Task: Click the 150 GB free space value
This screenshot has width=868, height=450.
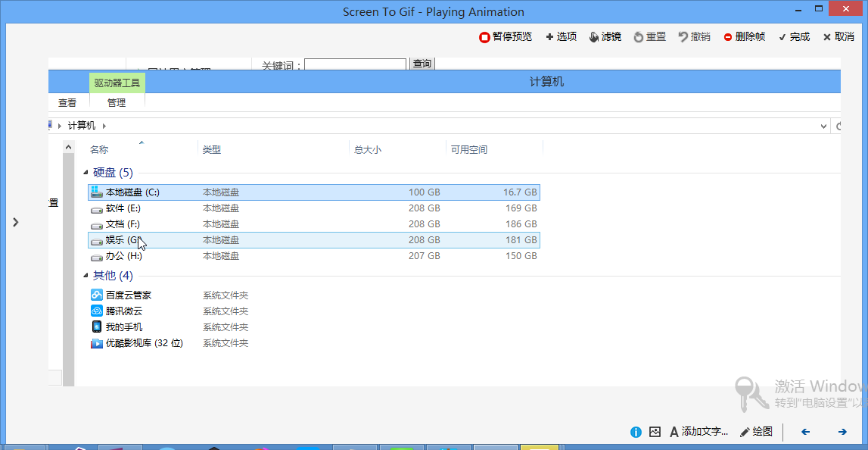Action: point(521,257)
